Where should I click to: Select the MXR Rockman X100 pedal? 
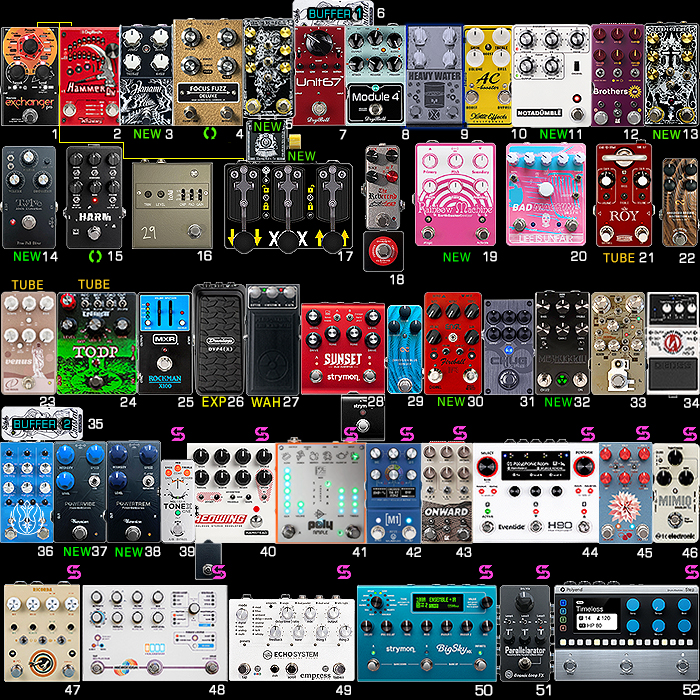165,343
